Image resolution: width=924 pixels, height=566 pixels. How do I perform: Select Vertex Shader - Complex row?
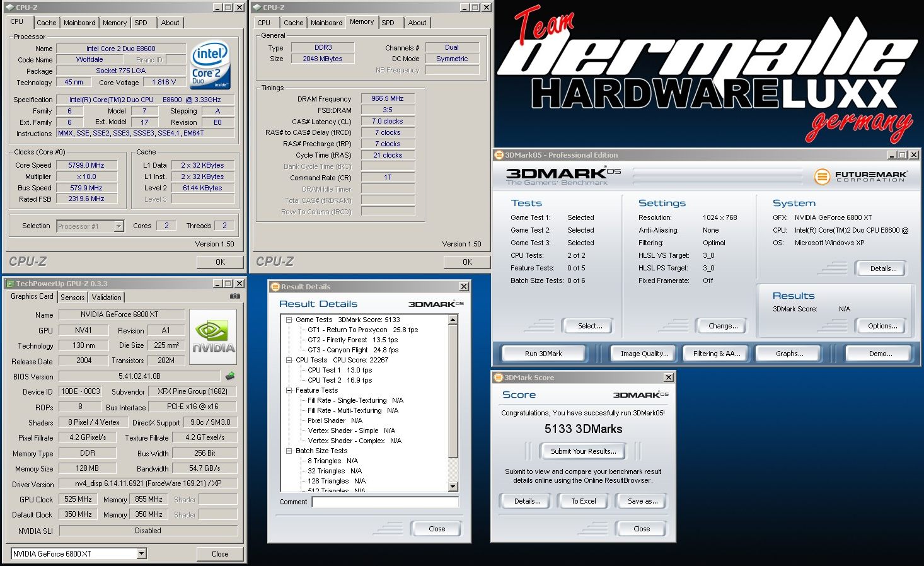coord(354,441)
